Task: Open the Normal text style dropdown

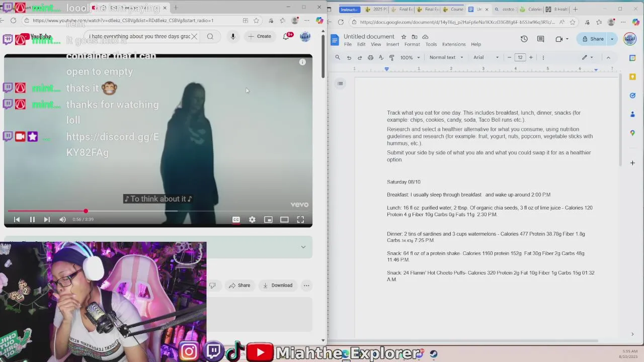Action: (x=446, y=57)
